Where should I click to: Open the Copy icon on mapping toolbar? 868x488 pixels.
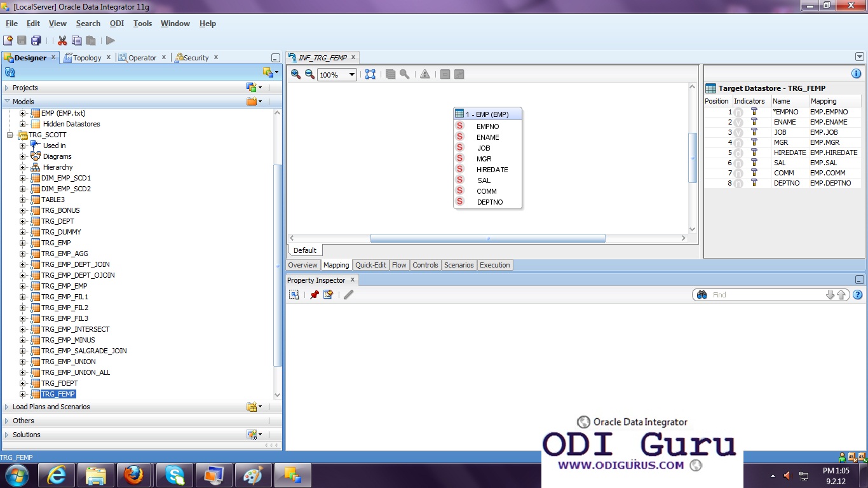coord(390,74)
